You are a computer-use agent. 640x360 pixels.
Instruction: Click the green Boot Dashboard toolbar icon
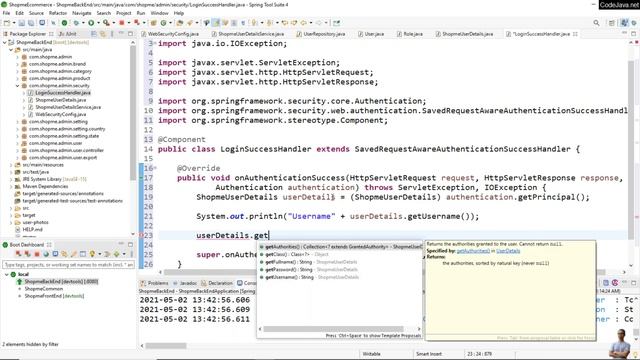(64, 23)
